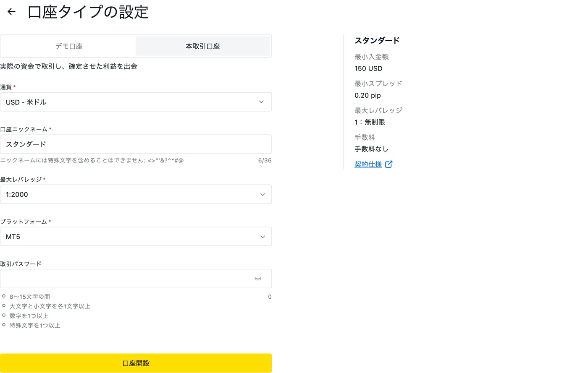Click the スタンダード heading in side panel

[x=377, y=41]
